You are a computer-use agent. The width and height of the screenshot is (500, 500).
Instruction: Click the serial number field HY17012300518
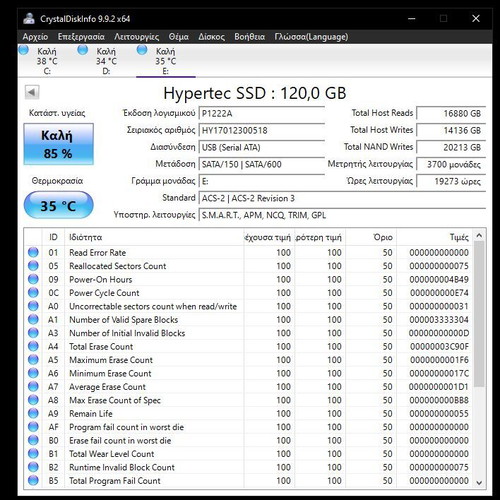click(262, 130)
